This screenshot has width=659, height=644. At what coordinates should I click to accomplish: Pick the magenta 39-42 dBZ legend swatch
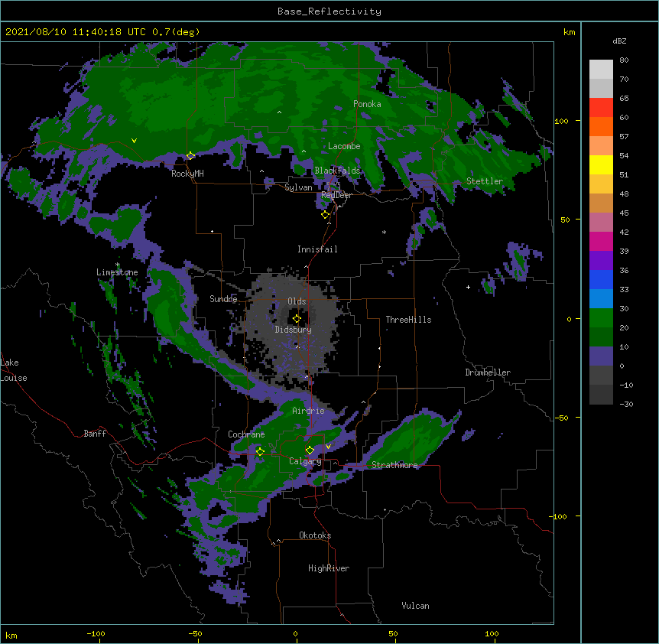click(601, 241)
